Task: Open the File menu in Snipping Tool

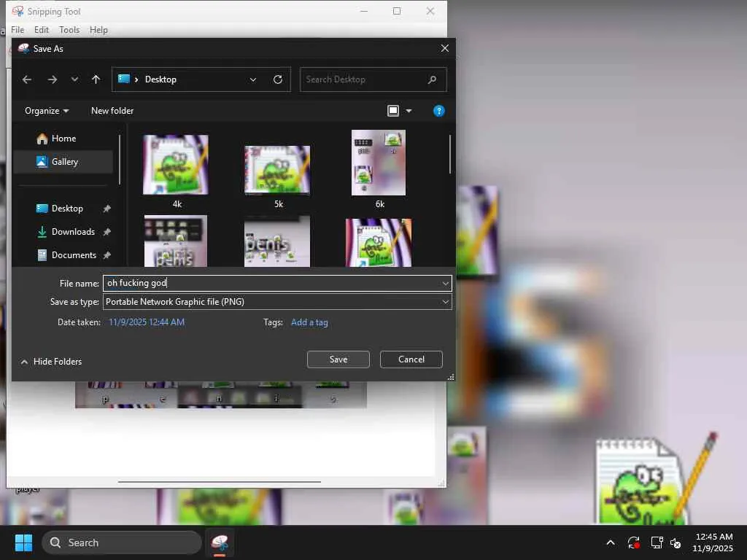Action: tap(18, 30)
